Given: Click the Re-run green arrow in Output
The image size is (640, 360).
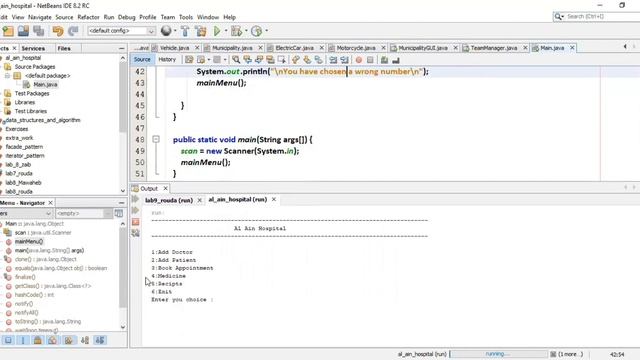Looking at the screenshot, I should (136, 199).
